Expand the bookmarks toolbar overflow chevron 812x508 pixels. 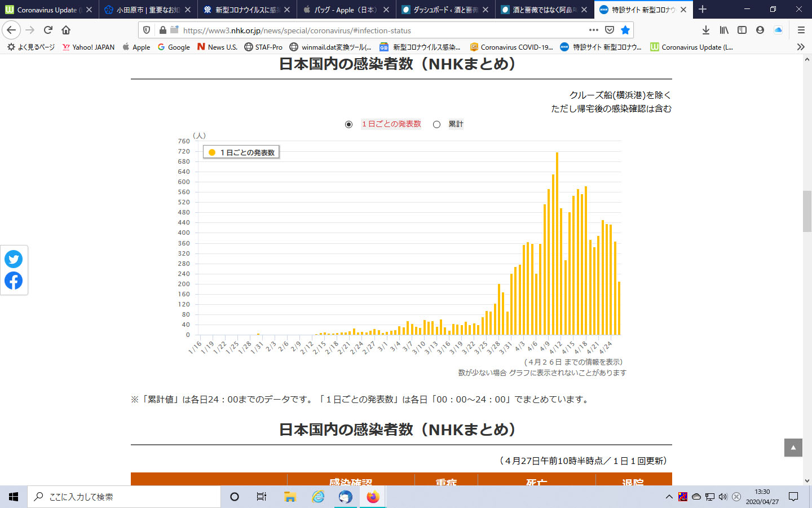[x=801, y=47]
